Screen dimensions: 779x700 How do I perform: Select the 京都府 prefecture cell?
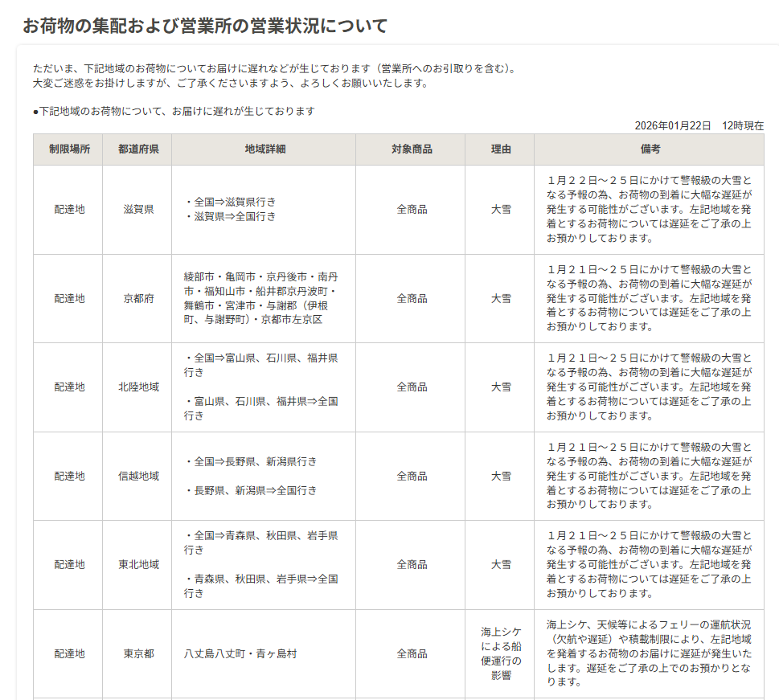pos(137,299)
